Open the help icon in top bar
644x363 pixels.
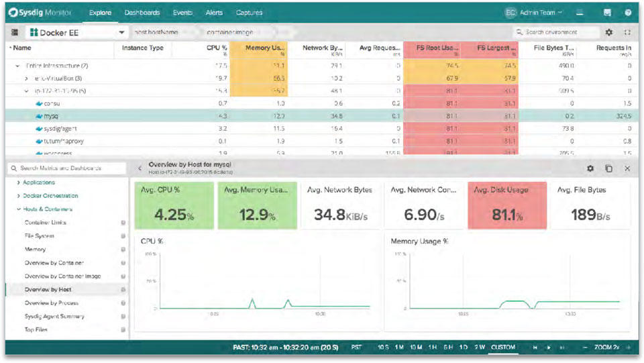point(628,13)
